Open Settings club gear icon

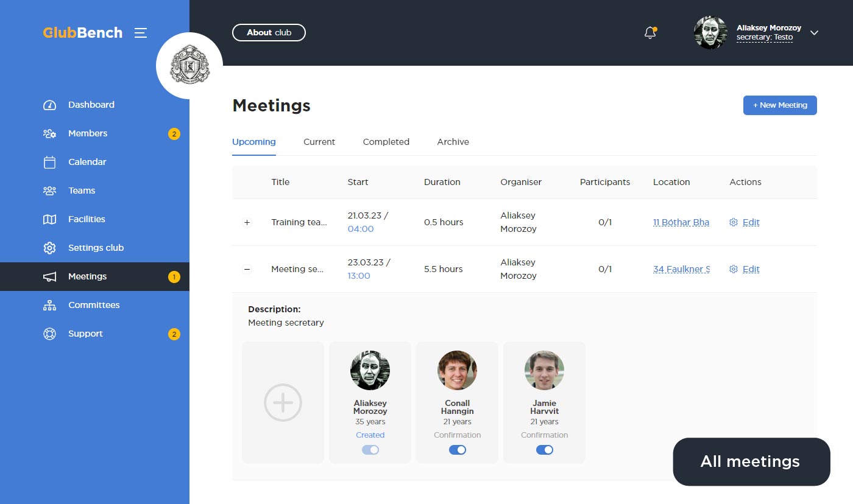[50, 248]
